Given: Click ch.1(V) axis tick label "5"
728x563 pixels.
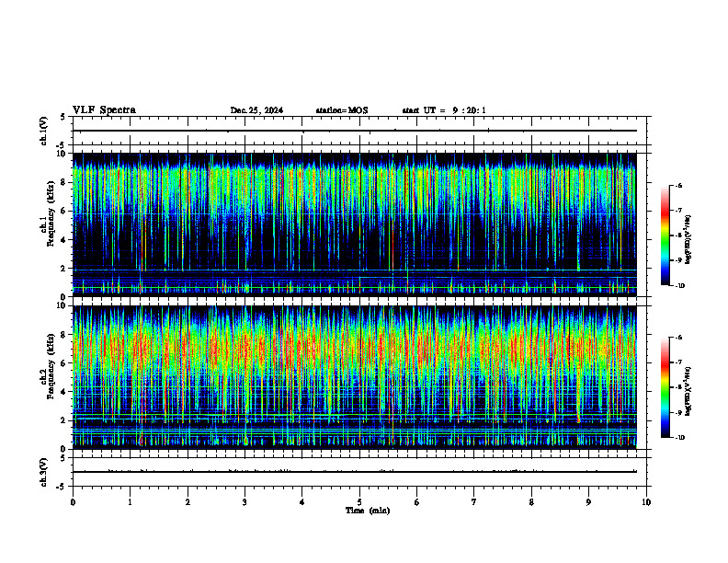Looking at the screenshot, I should [x=63, y=117].
